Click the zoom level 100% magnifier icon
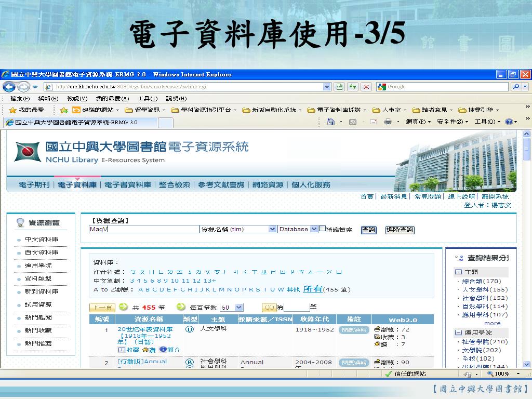532x399 pixels. coord(490,374)
